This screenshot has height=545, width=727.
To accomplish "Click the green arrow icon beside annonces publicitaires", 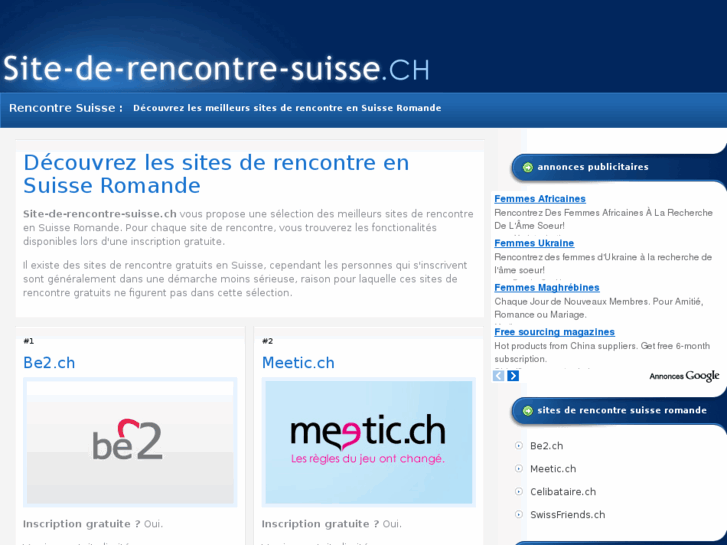I will [x=528, y=167].
